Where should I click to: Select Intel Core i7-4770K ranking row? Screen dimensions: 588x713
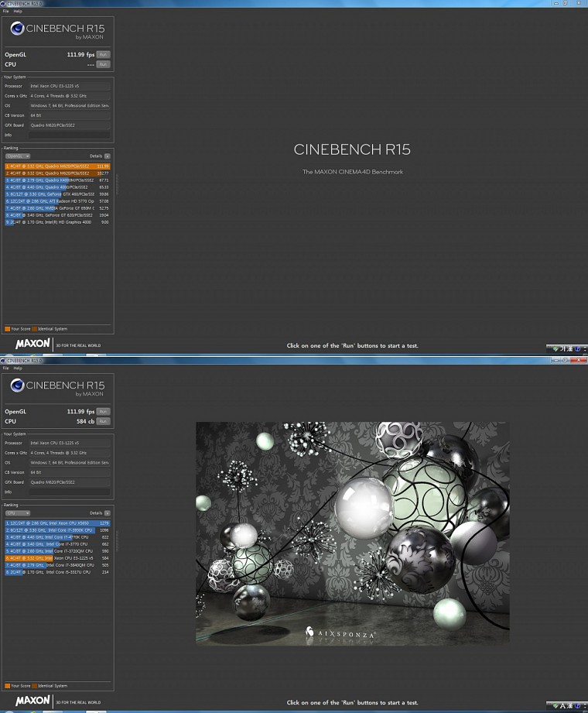57,537
